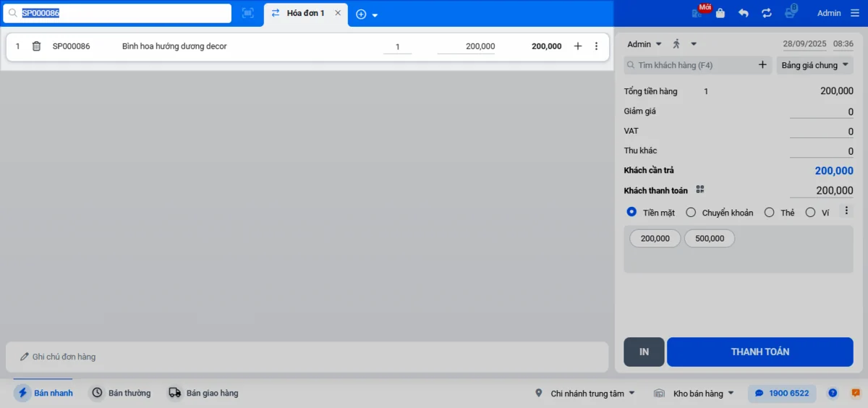Click the THANH TOÁN button
This screenshot has height=408, width=868.
click(x=760, y=352)
